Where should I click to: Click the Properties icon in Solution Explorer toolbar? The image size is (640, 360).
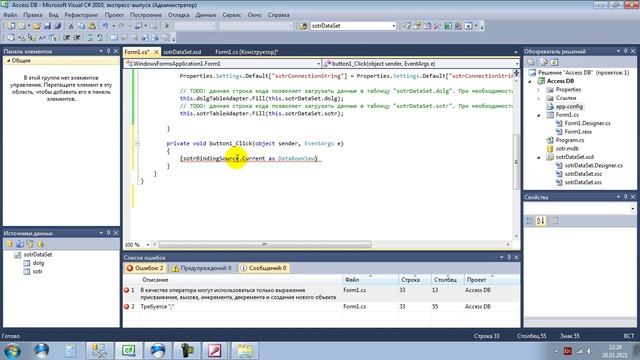click(531, 62)
